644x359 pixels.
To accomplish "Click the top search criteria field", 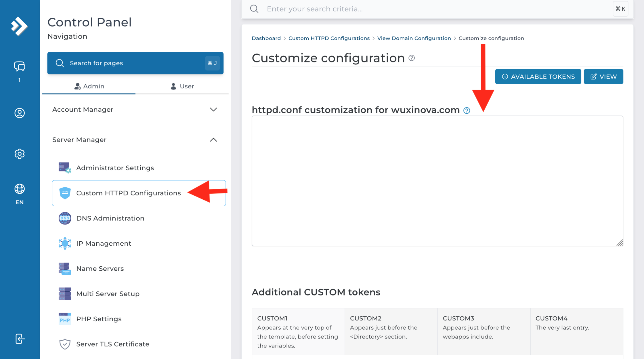I will coord(437,9).
